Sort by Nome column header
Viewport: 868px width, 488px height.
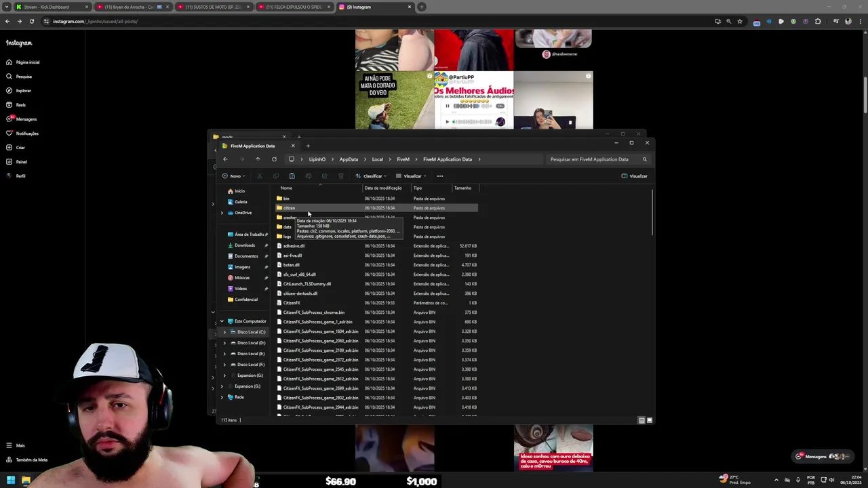[286, 188]
